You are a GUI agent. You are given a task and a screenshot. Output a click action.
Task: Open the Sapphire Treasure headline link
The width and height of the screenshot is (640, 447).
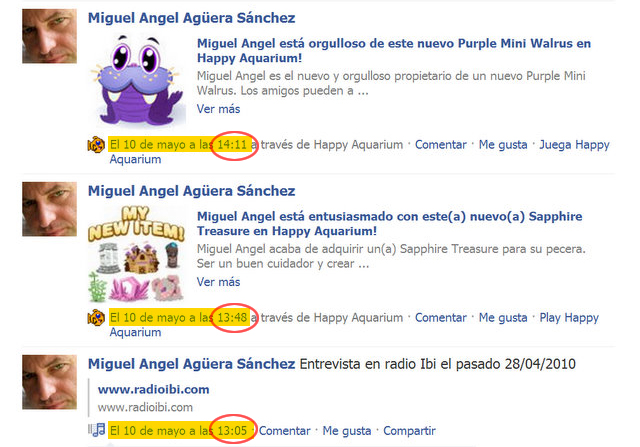click(390, 224)
